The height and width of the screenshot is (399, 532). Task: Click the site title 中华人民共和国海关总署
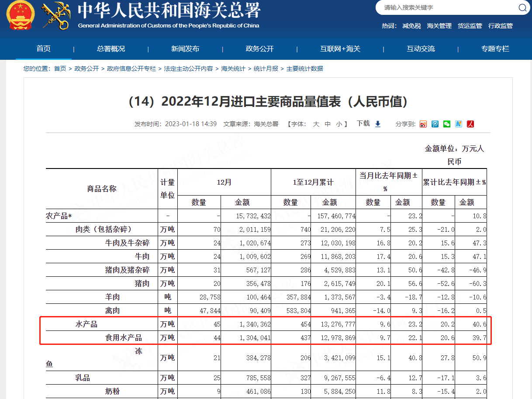click(x=169, y=10)
